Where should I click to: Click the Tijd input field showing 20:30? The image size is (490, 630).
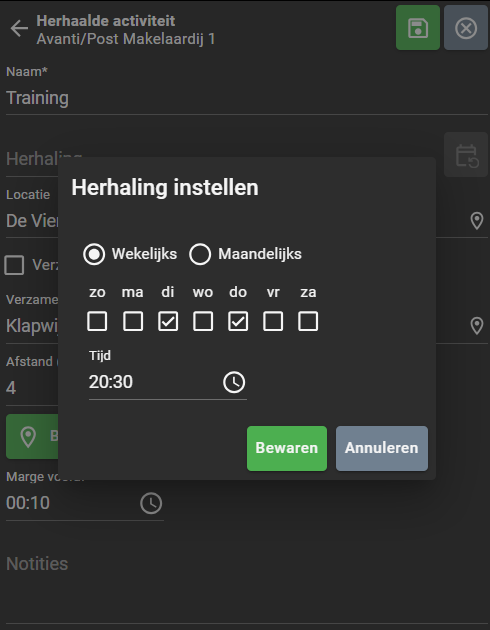click(153, 382)
